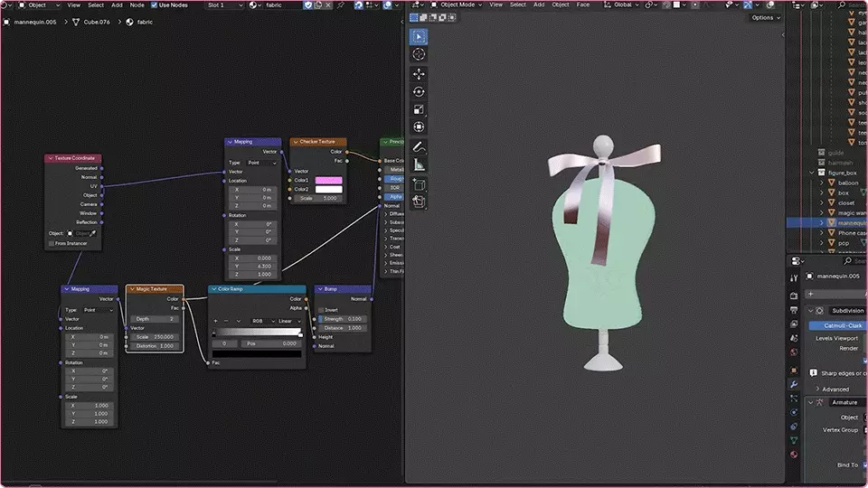Screen dimensions: 868x488
Task: Pick the Rotate tool in viewport
Action: point(419,92)
